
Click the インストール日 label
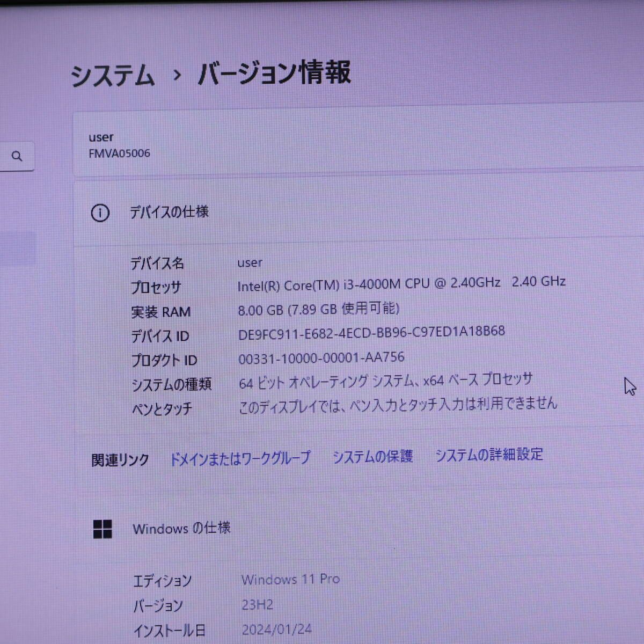[169, 631]
